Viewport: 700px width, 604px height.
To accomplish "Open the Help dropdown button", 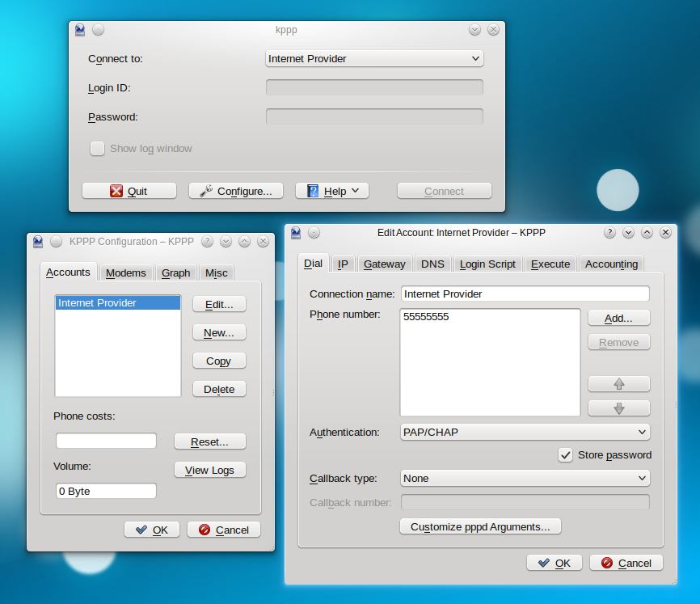I will tap(332, 191).
